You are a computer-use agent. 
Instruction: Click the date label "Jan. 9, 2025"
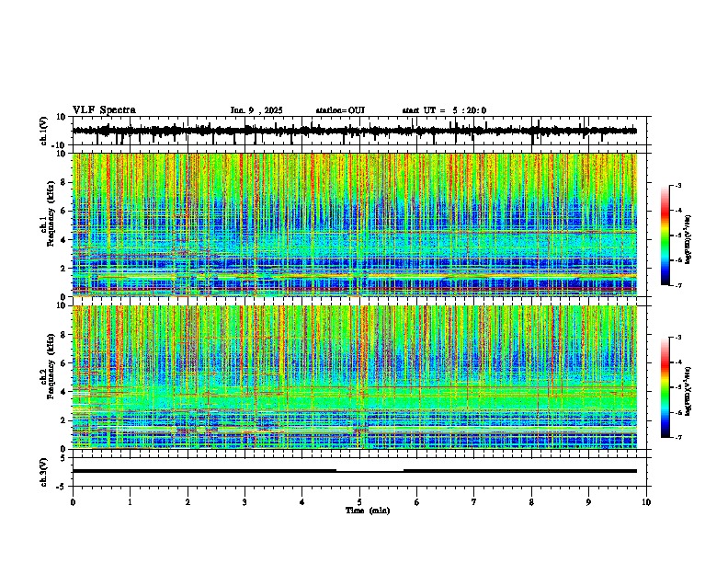coord(256,110)
